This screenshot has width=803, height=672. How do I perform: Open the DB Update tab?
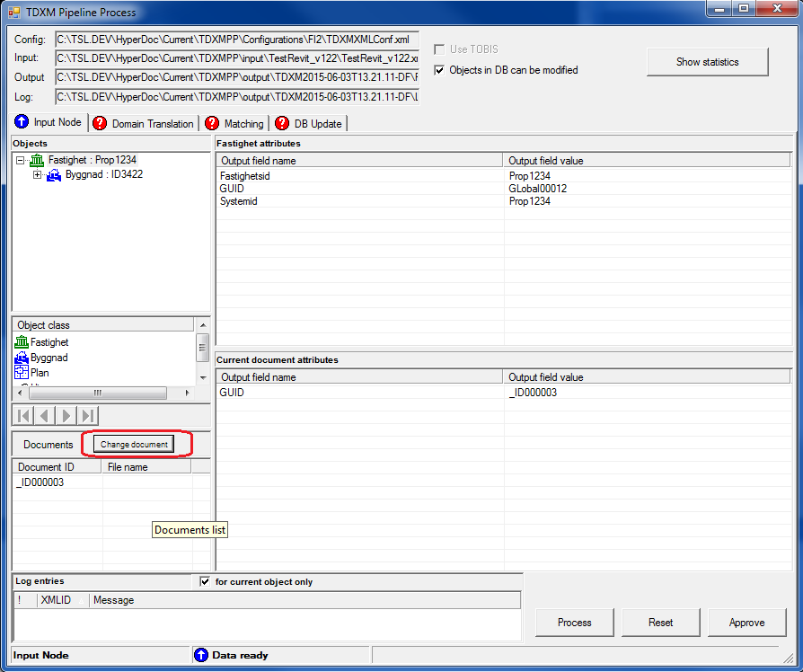309,124
